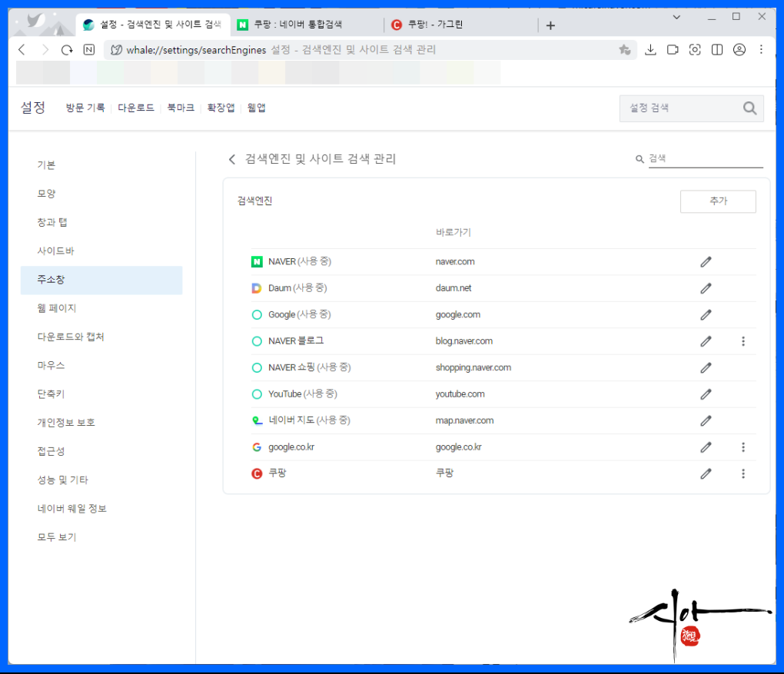Screen dimensions: 784x674
Task: Select 네이버 웨일 정보 in the sidebar
Action: pyautogui.click(x=101, y=509)
